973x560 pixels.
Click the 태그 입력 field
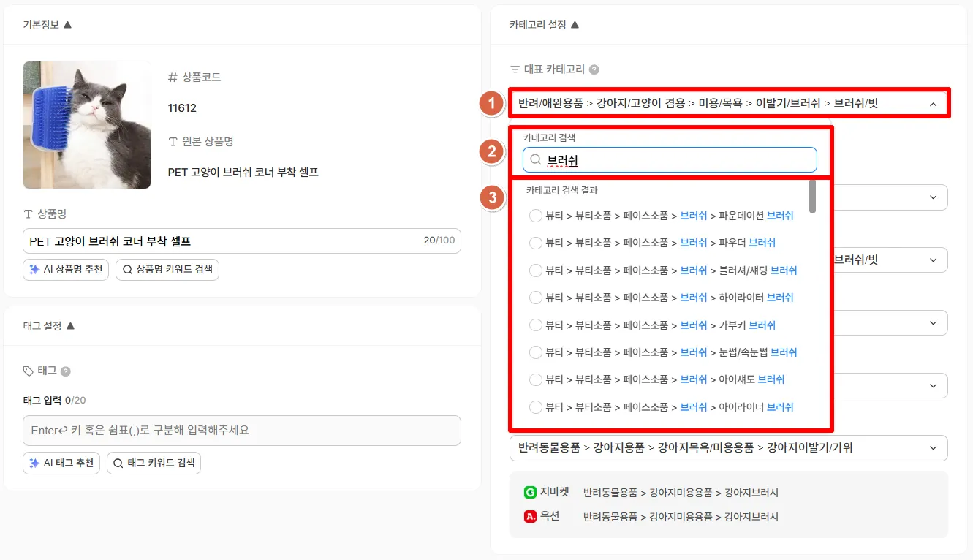click(x=242, y=431)
